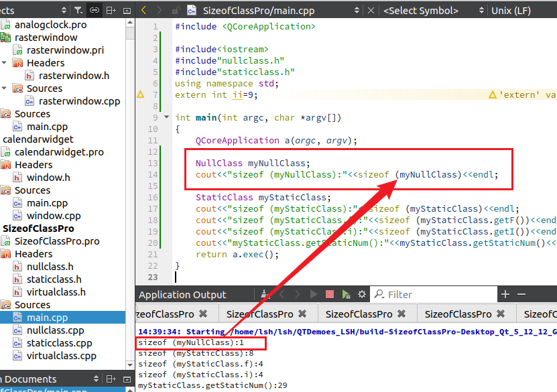This screenshot has height=392, width=557.
Task: Click the filter tree icon in Projects pane
Action: pyautogui.click(x=78, y=11)
